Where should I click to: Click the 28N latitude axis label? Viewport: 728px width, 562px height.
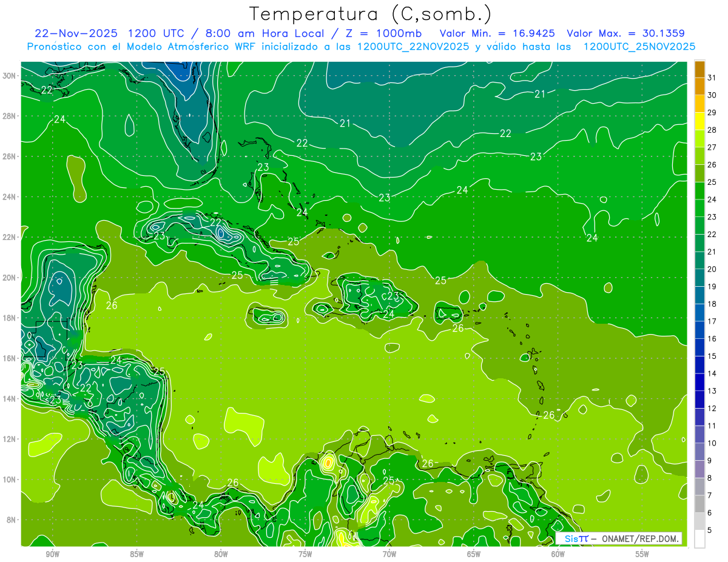click(x=10, y=116)
